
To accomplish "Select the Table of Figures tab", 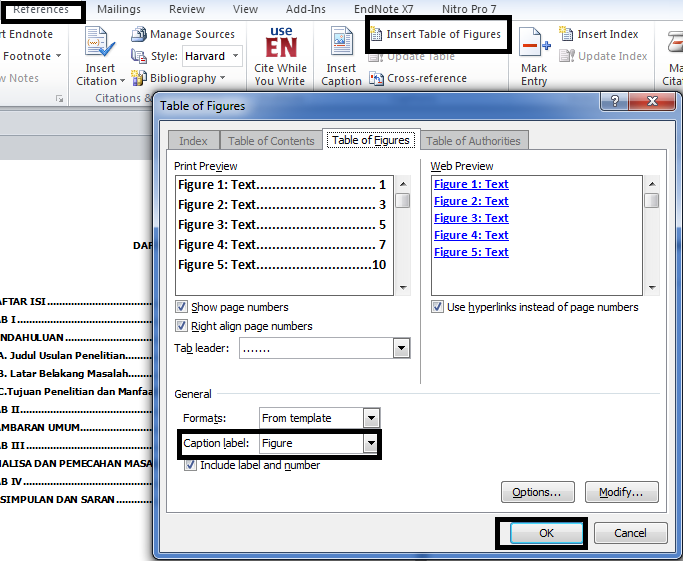I will point(371,140).
